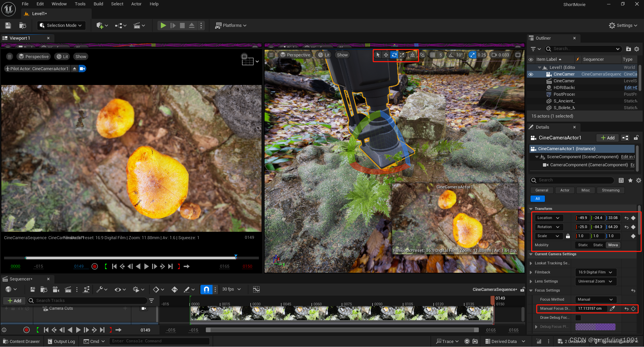Open the Platforms dropdown
The image size is (644, 347).
(x=231, y=26)
